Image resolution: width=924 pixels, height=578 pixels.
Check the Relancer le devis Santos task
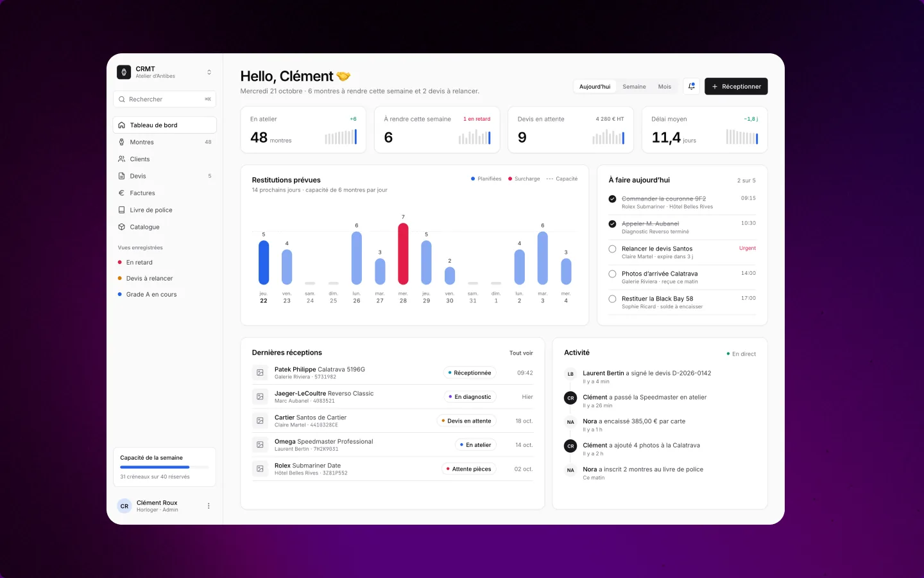tap(612, 249)
